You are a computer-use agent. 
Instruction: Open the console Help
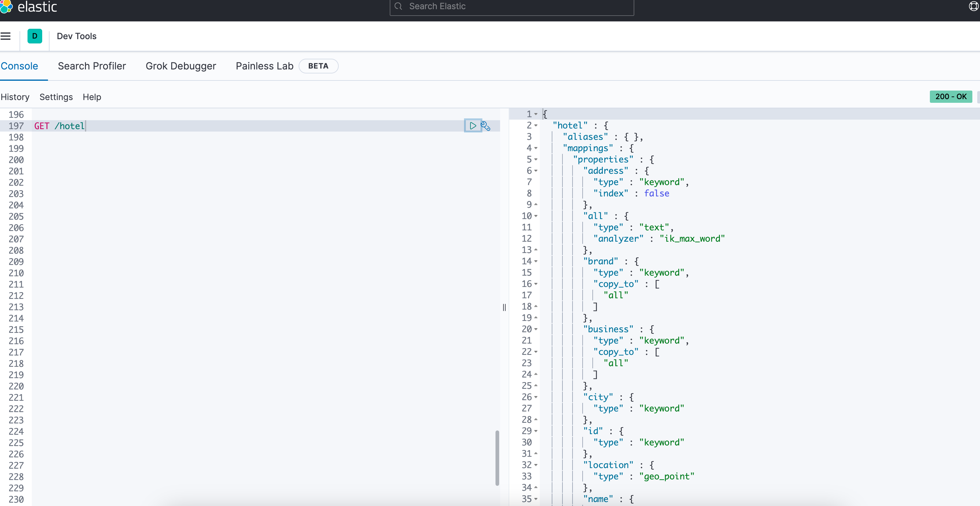click(x=92, y=97)
